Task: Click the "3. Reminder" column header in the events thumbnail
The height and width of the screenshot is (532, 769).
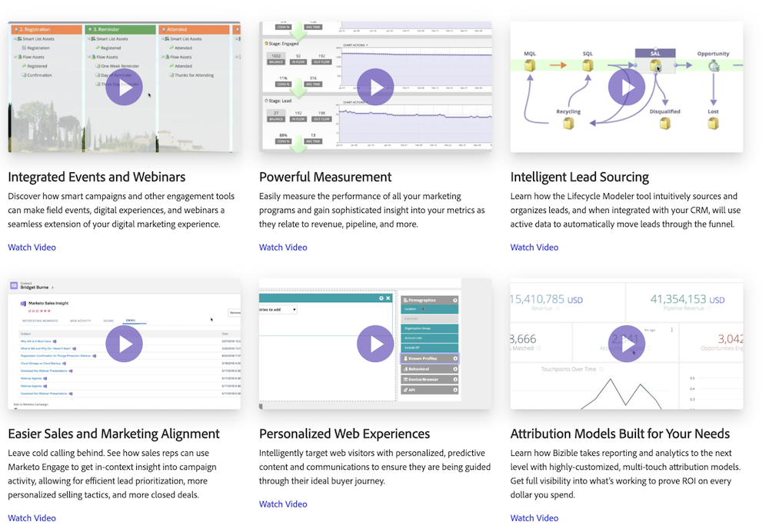Action: tap(120, 29)
